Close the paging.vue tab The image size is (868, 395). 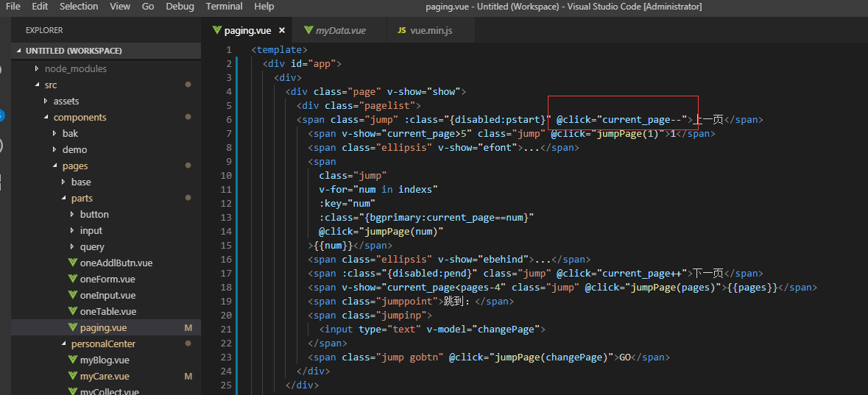[282, 30]
